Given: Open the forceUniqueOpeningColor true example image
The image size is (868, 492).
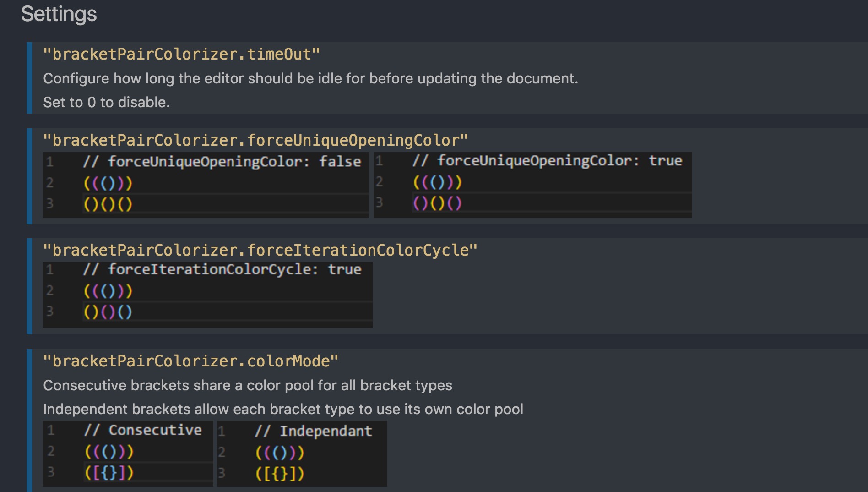Looking at the screenshot, I should tap(532, 185).
